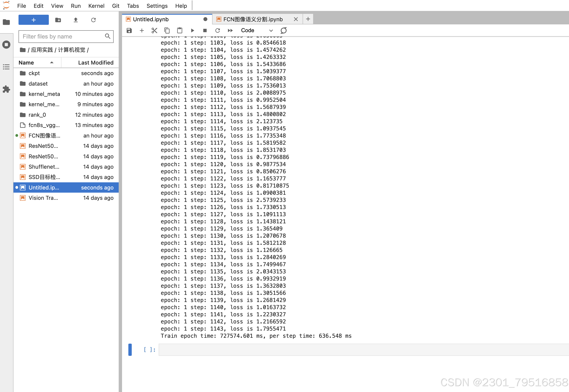Navigate to 应用实践 in the breadcrumb
Screen dimensions: 569x392
pos(42,50)
